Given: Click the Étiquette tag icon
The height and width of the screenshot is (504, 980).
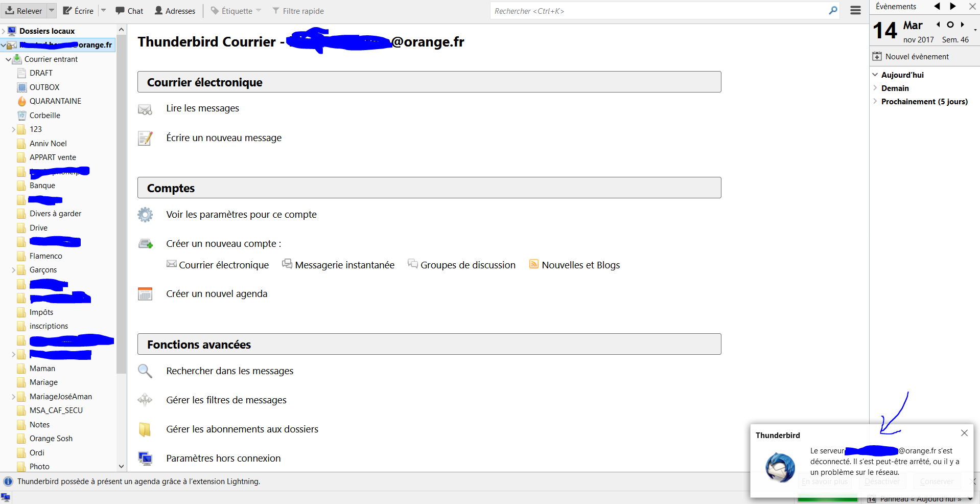Looking at the screenshot, I should click(x=215, y=10).
